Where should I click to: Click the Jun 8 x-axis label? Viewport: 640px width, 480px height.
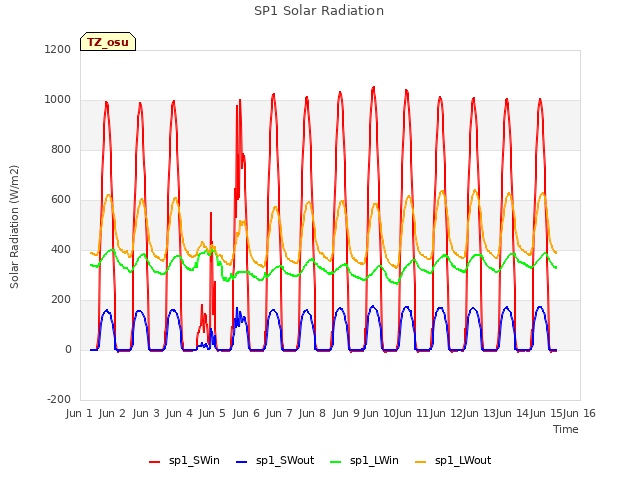point(312,413)
